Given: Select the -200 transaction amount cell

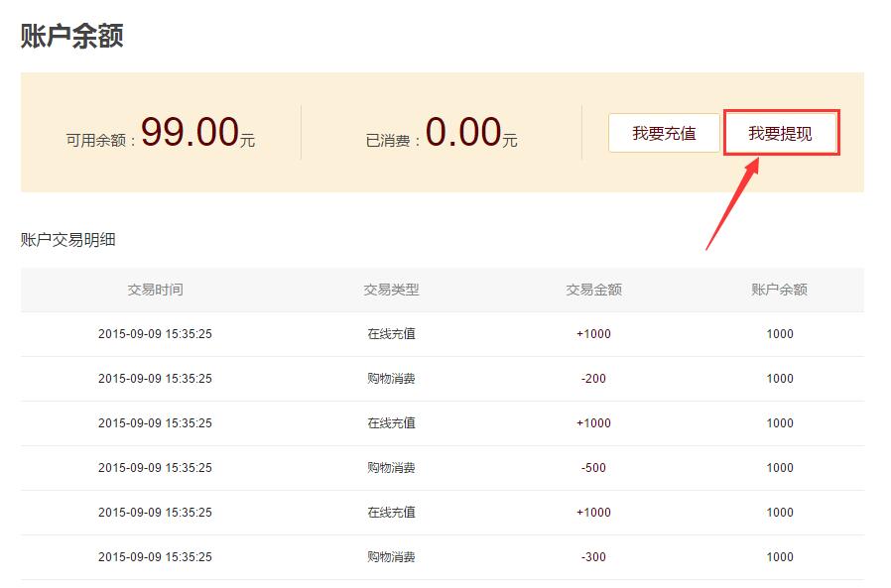Looking at the screenshot, I should [593, 379].
